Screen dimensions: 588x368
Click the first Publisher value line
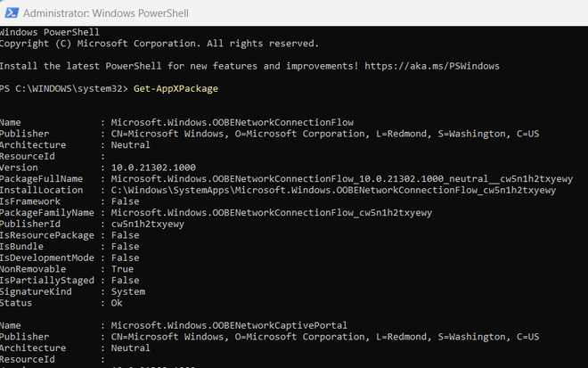[x=324, y=134]
